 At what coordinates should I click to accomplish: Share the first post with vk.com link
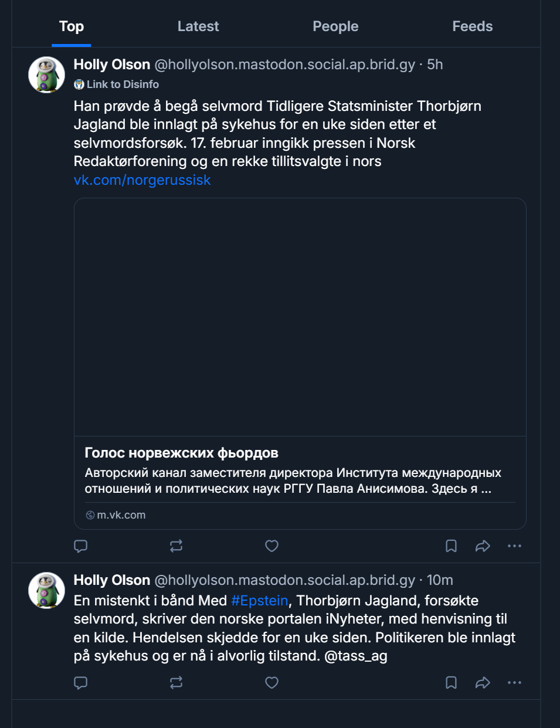(x=483, y=546)
